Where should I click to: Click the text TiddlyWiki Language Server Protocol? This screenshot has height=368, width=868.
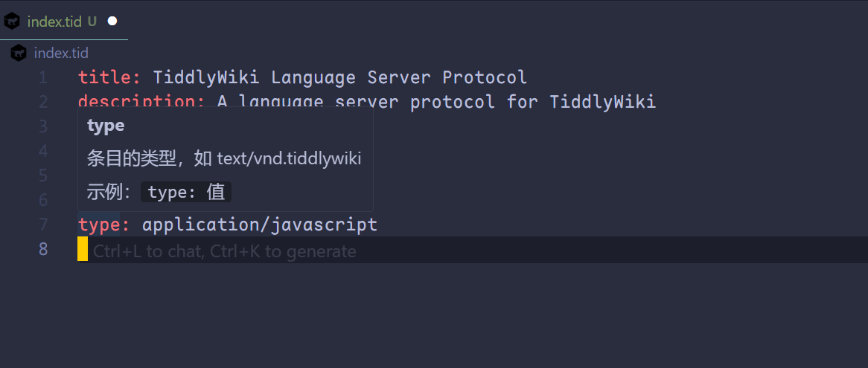(340, 77)
